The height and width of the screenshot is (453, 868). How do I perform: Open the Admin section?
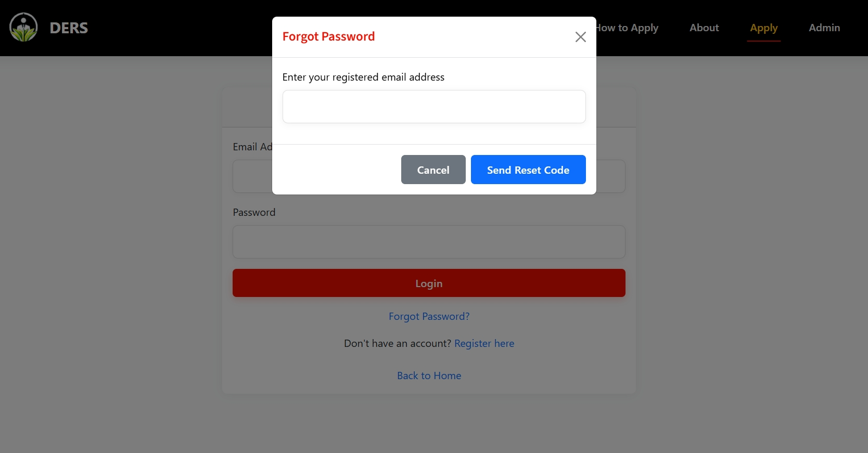pos(824,28)
